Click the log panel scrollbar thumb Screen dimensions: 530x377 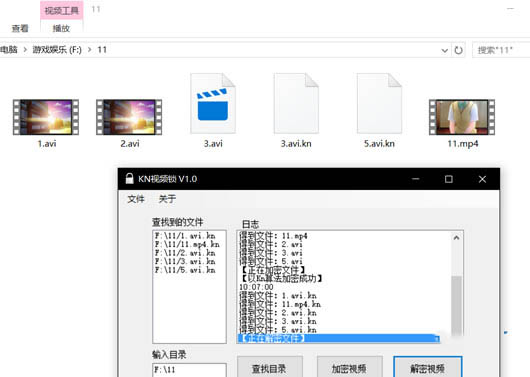point(457,305)
